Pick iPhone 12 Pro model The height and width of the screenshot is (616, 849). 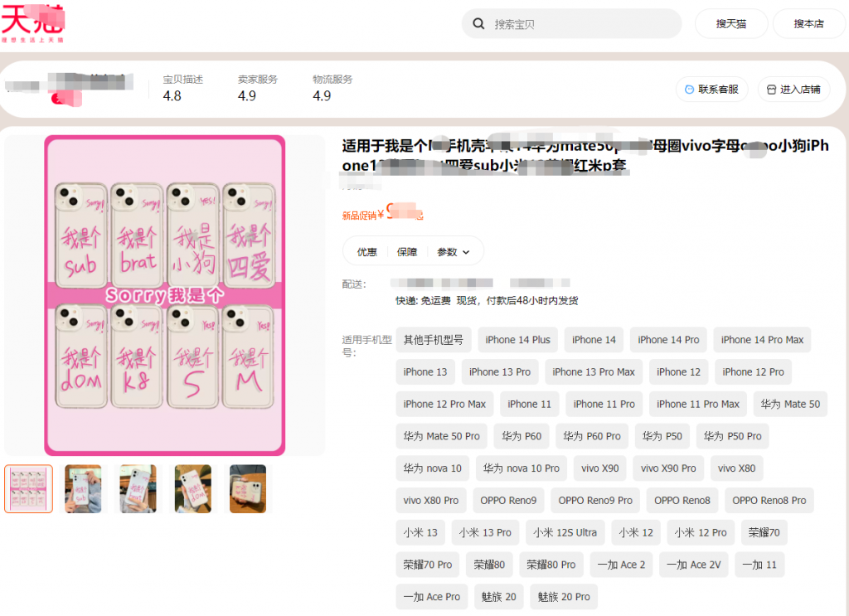(x=753, y=372)
